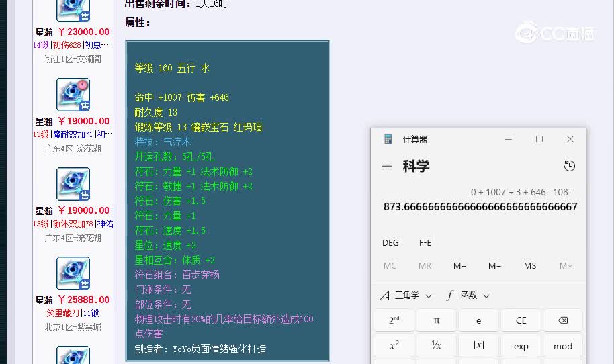Select the calculator result 873.666…

tap(480, 207)
